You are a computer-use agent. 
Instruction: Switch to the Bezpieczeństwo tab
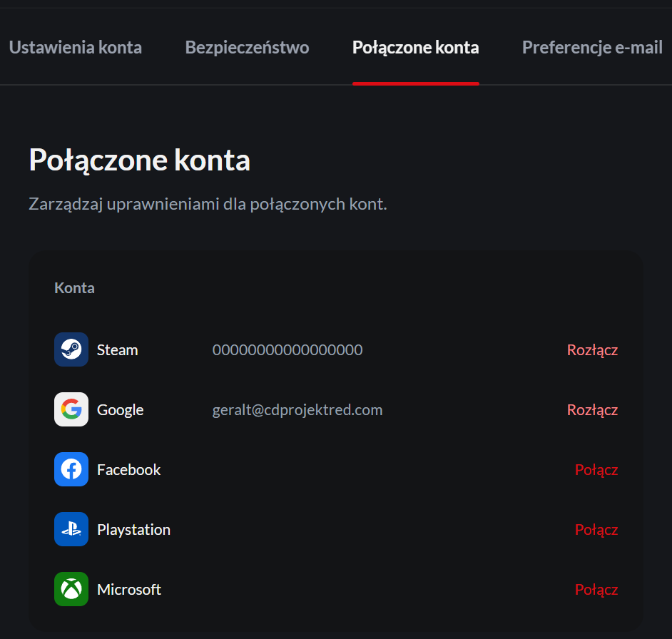point(247,47)
